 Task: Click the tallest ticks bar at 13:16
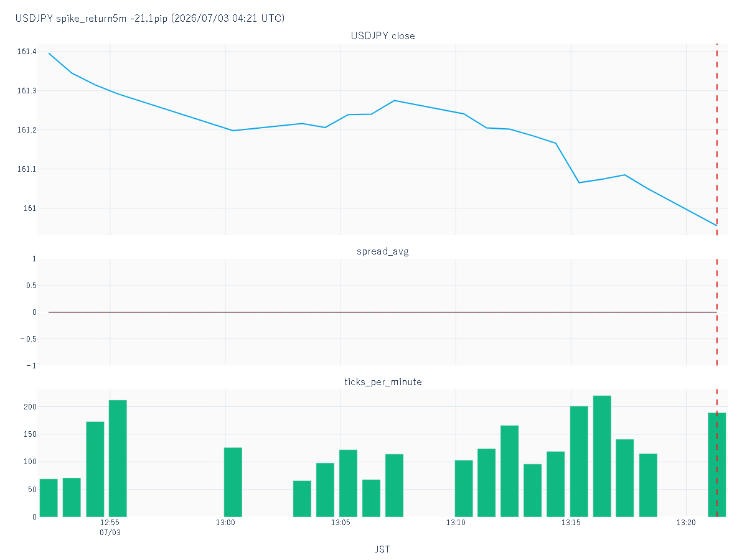[x=602, y=456]
